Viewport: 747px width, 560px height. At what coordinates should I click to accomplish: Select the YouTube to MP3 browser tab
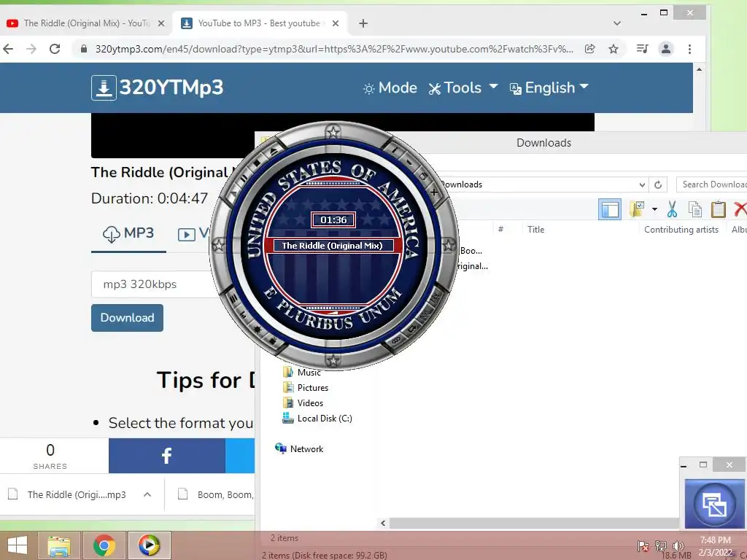(259, 23)
